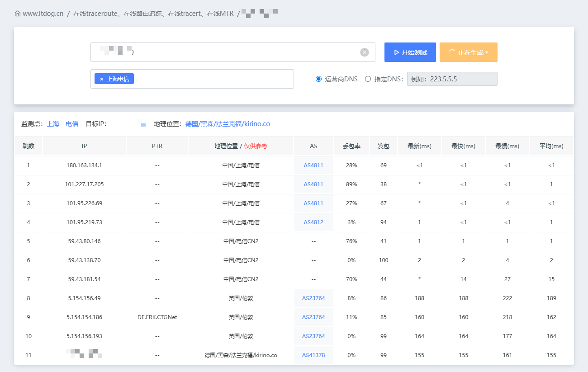Click the 189 average latency value

coord(551,298)
